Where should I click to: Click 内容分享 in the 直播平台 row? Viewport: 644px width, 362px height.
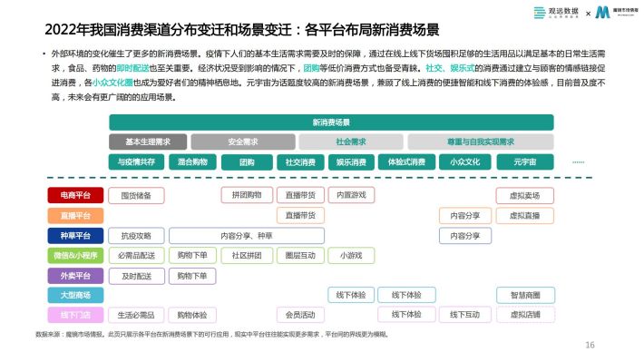click(x=465, y=215)
